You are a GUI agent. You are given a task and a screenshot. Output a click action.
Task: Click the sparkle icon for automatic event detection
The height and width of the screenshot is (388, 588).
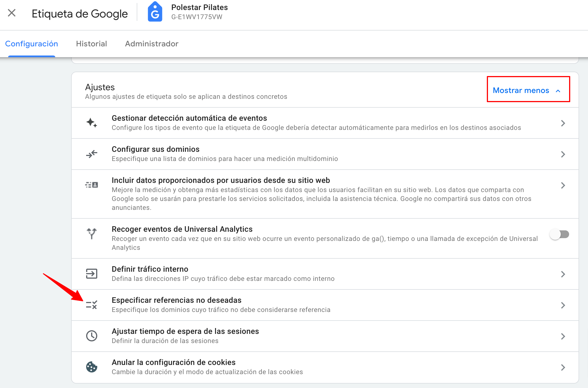91,123
